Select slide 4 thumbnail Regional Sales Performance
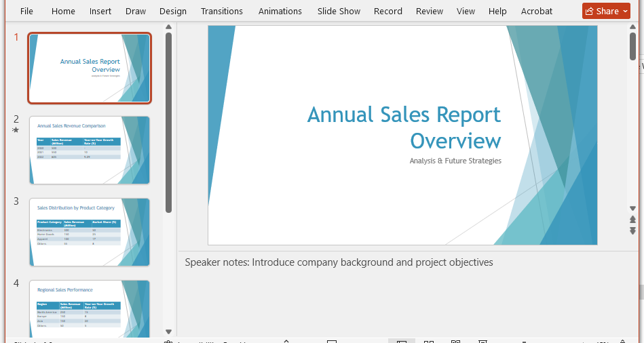The image size is (644, 343). 90,309
